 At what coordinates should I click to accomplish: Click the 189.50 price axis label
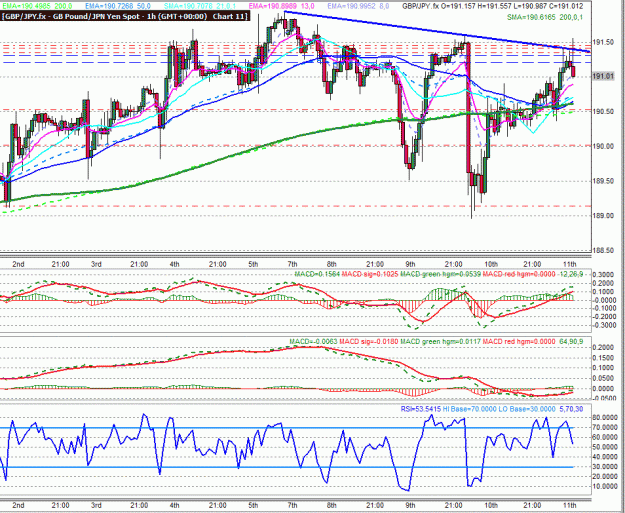click(x=603, y=181)
